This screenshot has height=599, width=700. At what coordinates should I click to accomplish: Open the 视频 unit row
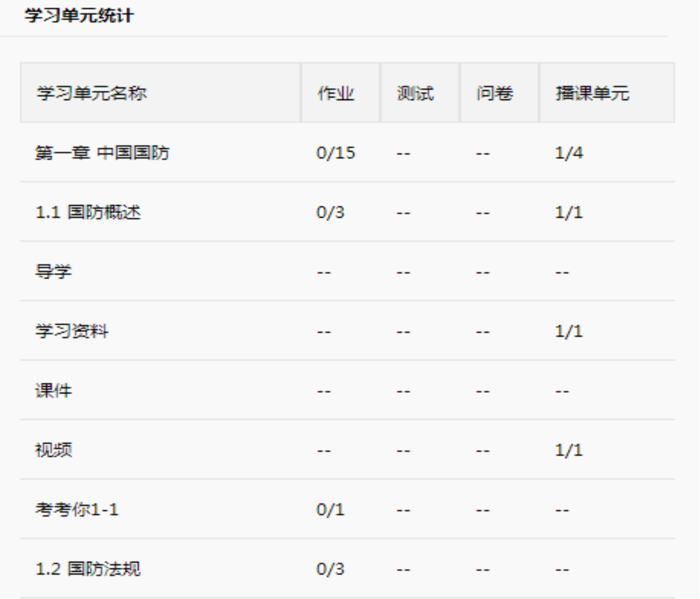54,450
